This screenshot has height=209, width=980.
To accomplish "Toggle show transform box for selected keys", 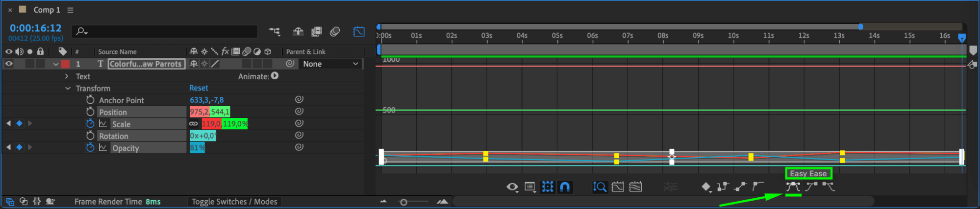I will coord(548,187).
